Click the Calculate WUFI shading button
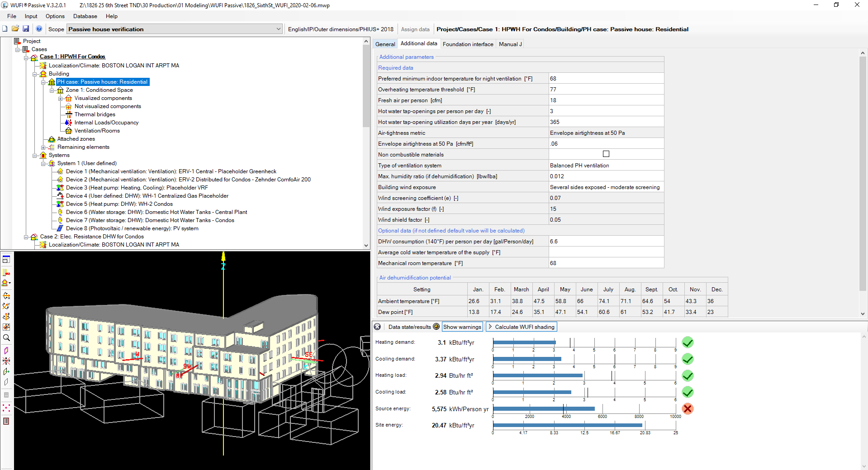The width and height of the screenshot is (868, 470). click(x=521, y=327)
